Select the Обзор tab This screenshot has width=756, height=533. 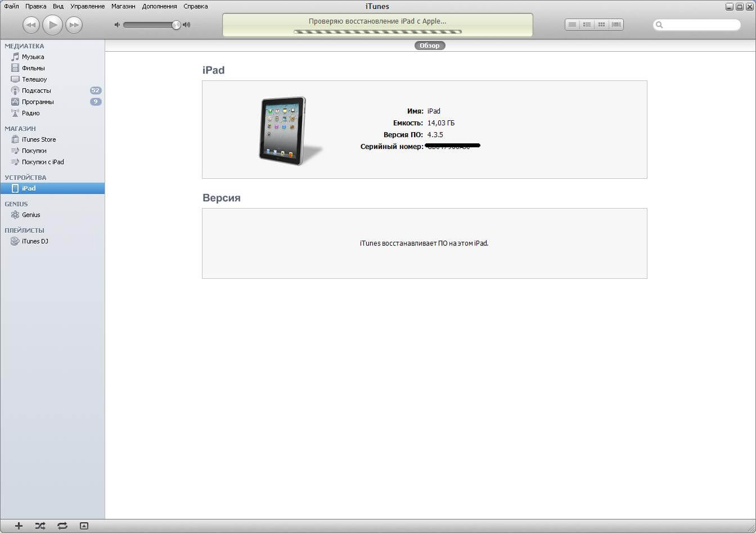click(430, 46)
